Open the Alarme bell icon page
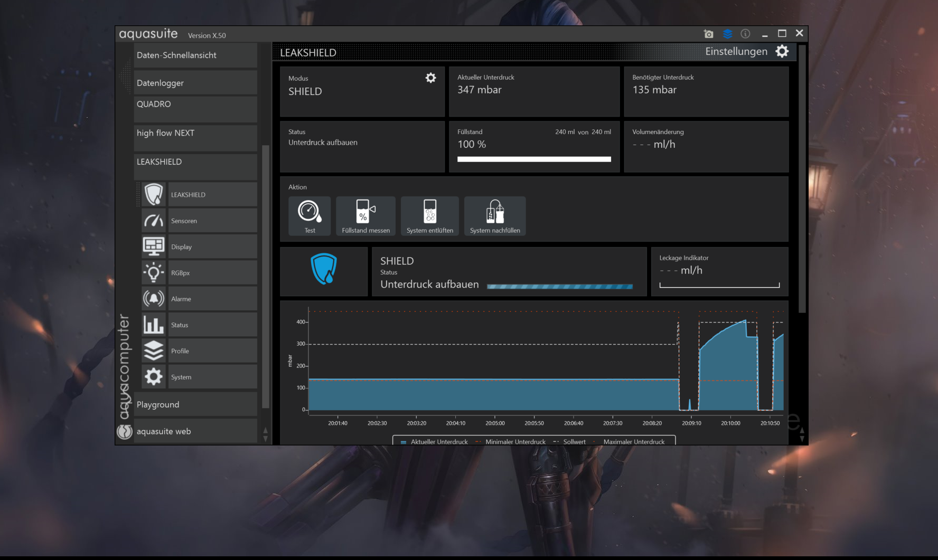938x560 pixels. tap(154, 299)
